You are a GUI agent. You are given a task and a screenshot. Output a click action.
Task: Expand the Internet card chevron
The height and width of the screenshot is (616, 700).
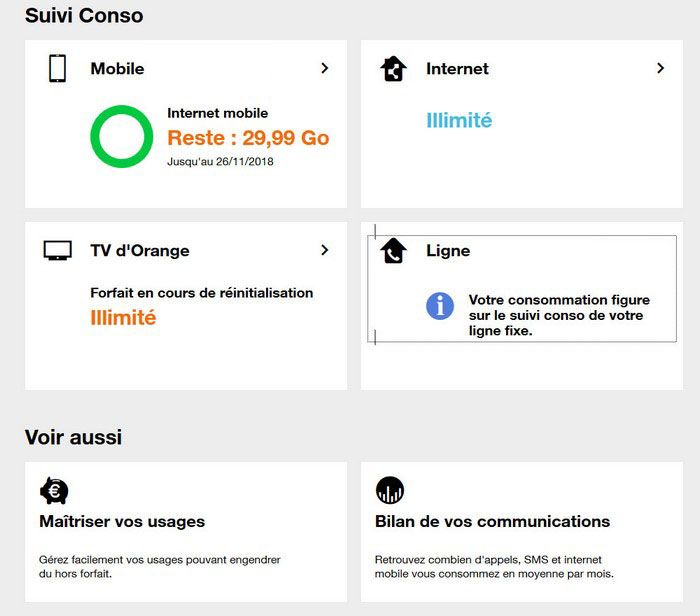[660, 68]
